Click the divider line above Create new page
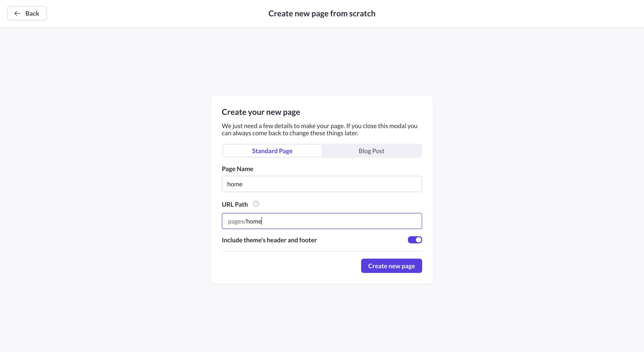Screen dimensions: 644x352 322,251
